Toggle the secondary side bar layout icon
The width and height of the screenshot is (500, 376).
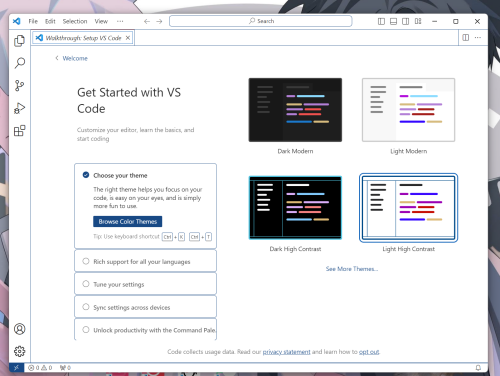[x=405, y=21]
